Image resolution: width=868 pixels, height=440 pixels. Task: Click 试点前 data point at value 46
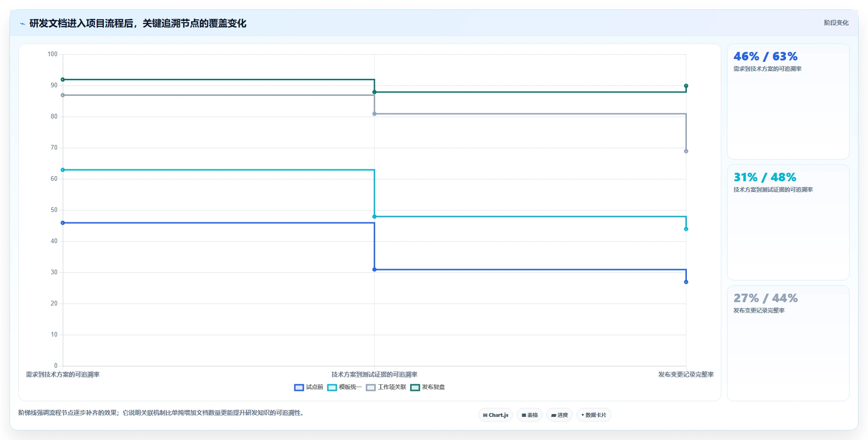63,223
